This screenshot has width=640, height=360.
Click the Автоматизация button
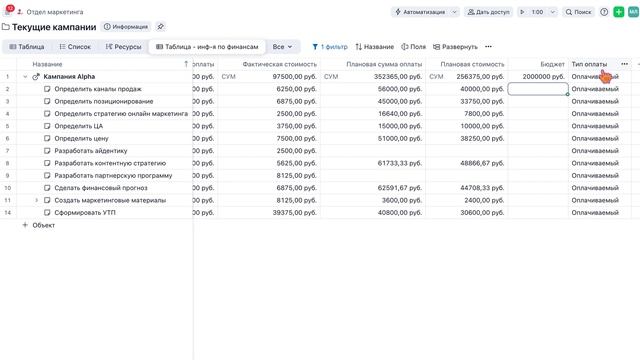(x=420, y=12)
